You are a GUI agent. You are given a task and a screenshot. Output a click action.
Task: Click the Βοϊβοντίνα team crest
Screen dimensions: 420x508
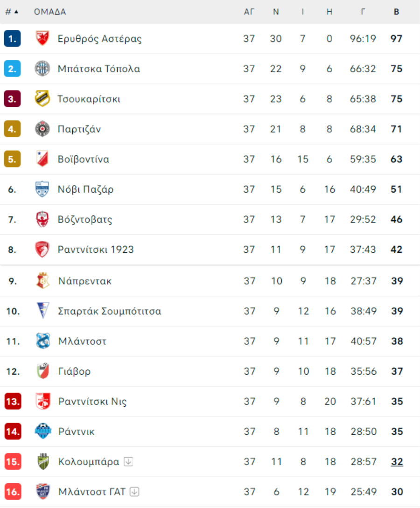(42, 159)
